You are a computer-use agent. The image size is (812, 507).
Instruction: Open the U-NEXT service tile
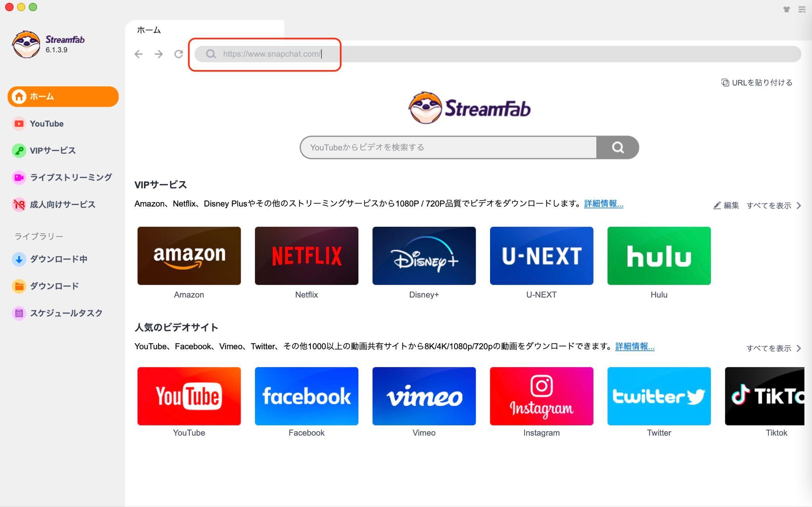[542, 256]
